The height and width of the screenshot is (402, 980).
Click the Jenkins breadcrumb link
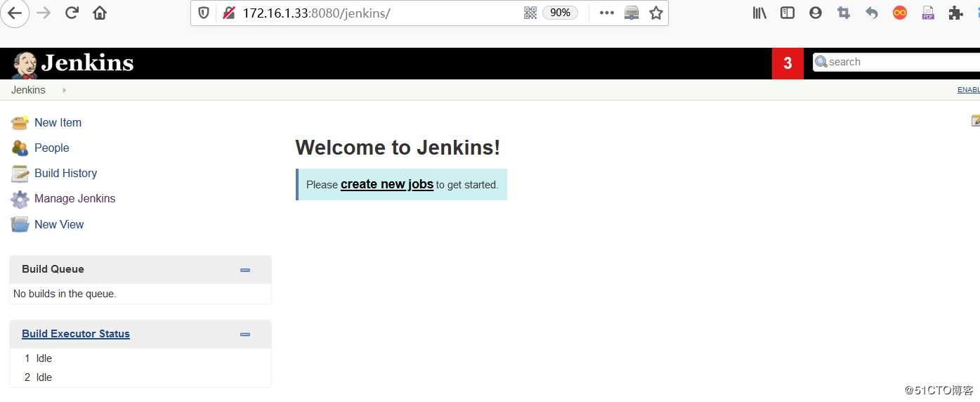28,90
